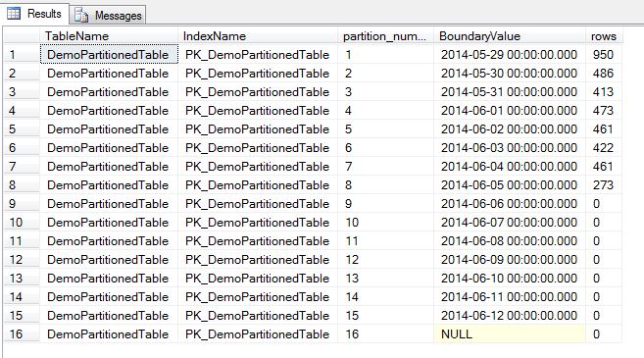Click TableName cell in row 8
Viewport: 644px width, 358px height.
coord(109,185)
